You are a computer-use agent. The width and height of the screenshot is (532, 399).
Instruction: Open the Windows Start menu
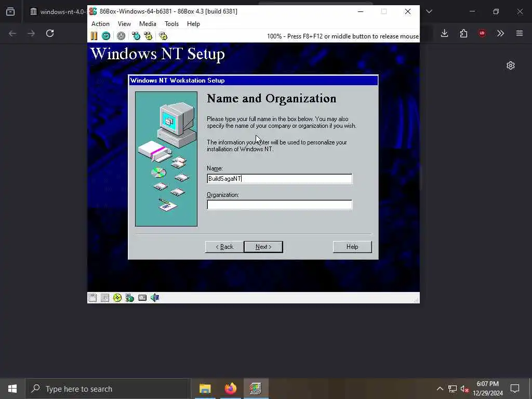(x=12, y=389)
